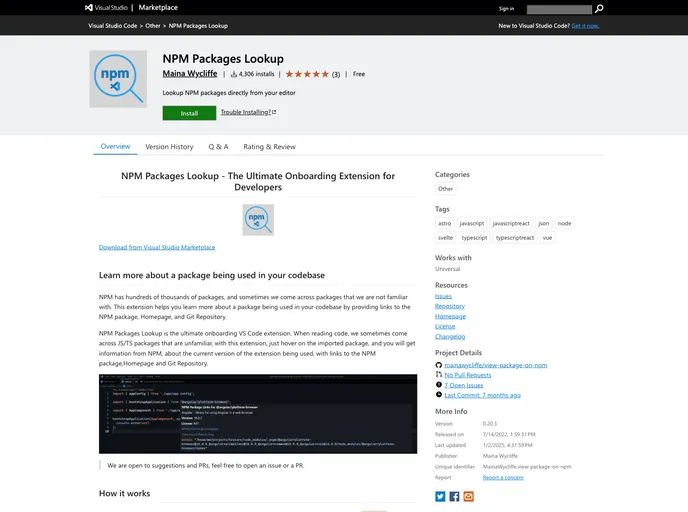Open mainawycliffe/view-package-on-npm repo link

[x=496, y=365]
